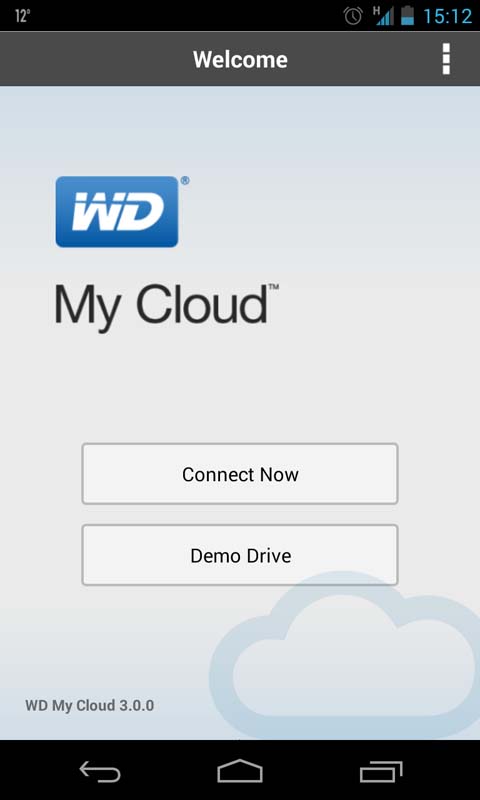Tap the Android home navigation icon

(240, 771)
